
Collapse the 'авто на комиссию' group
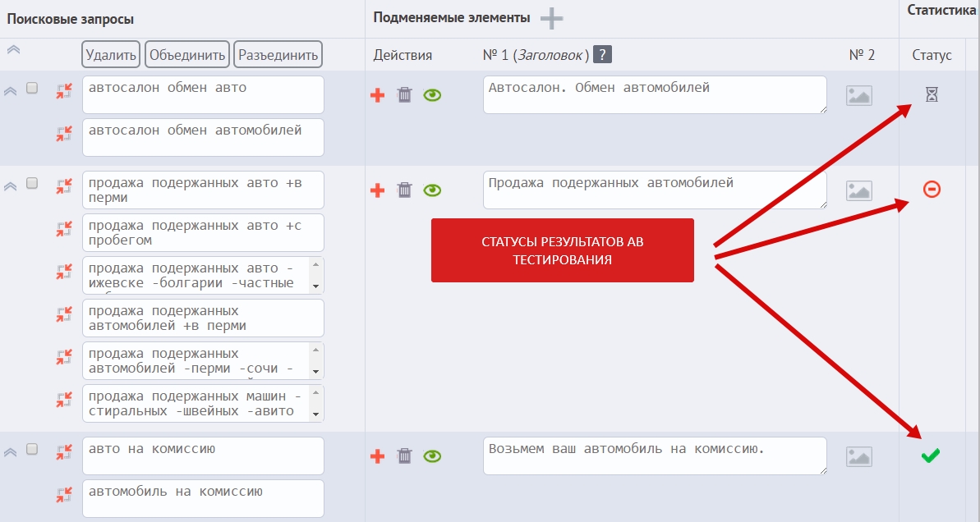[x=11, y=452]
